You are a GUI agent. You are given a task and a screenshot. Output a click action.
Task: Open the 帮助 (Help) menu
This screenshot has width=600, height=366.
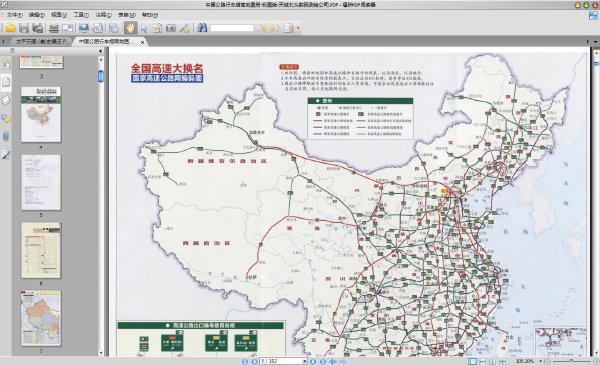pyautogui.click(x=150, y=15)
